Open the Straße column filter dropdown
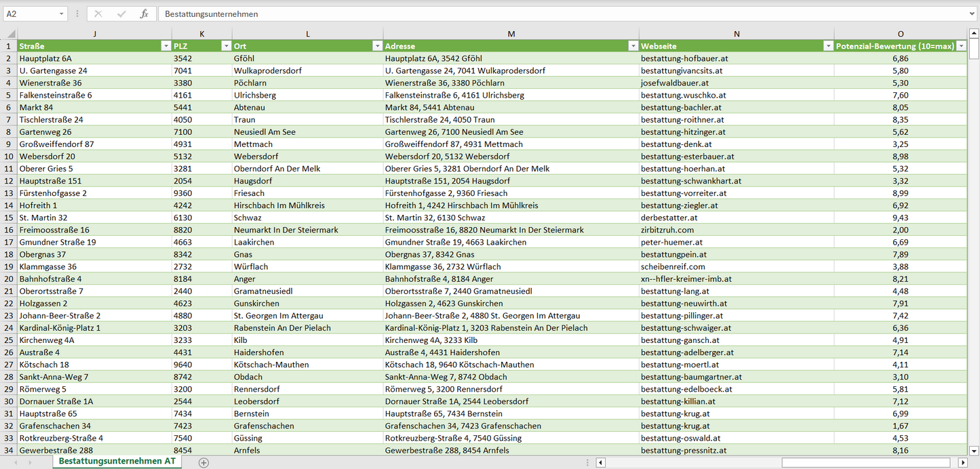 coord(165,46)
